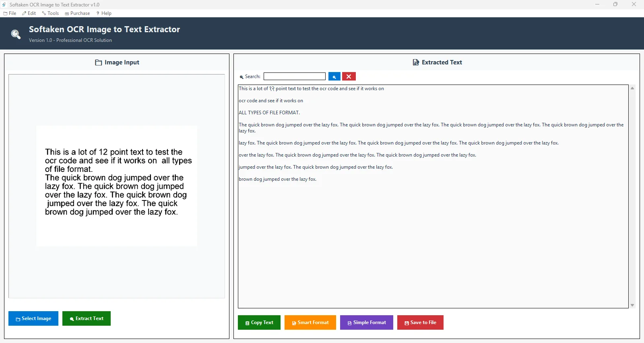Click the line starting 'This is a lot of'
This screenshot has width=644, height=343.
(x=311, y=89)
